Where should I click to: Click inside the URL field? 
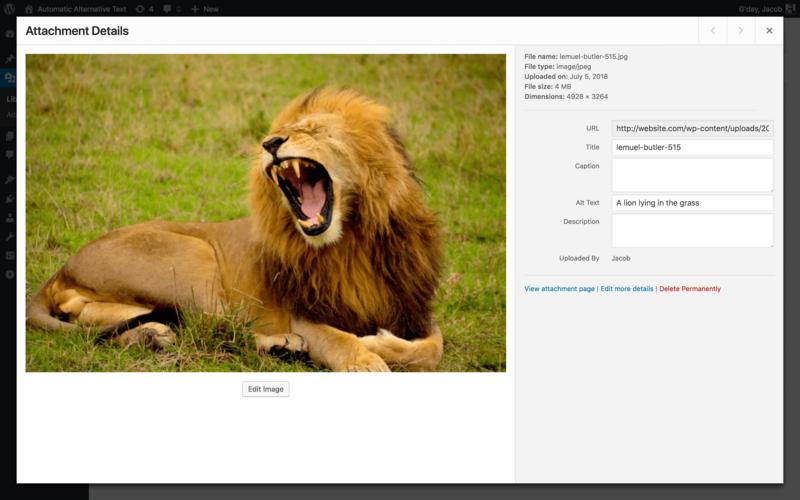(692, 128)
